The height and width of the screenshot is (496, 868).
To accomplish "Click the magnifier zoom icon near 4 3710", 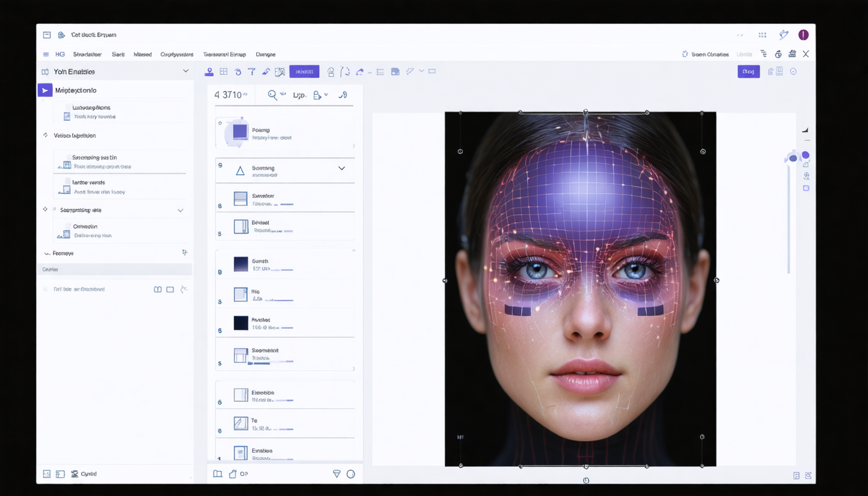I will 273,95.
